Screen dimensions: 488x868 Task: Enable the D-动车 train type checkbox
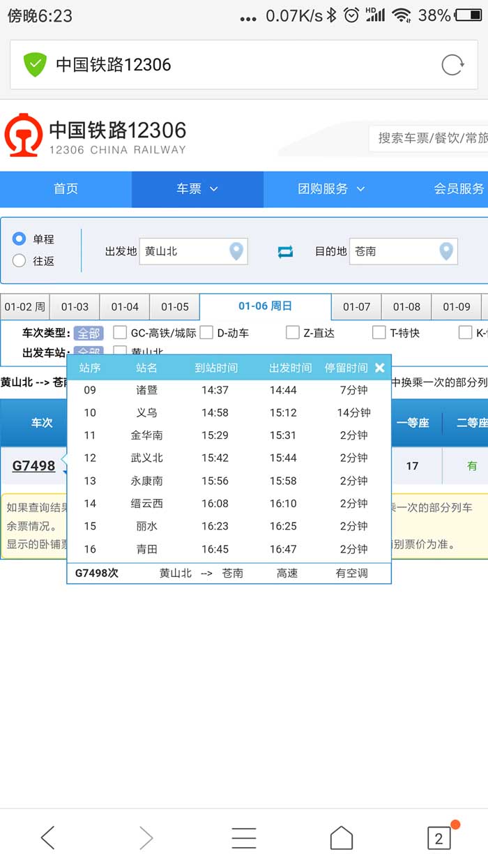click(206, 333)
